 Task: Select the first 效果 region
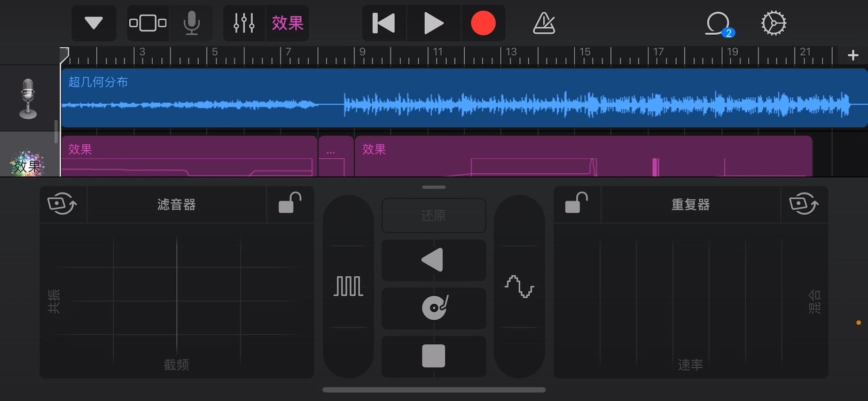(x=189, y=156)
